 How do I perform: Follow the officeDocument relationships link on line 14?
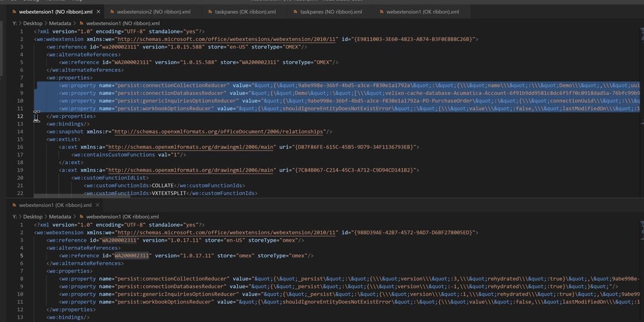pyautogui.click(x=218, y=131)
